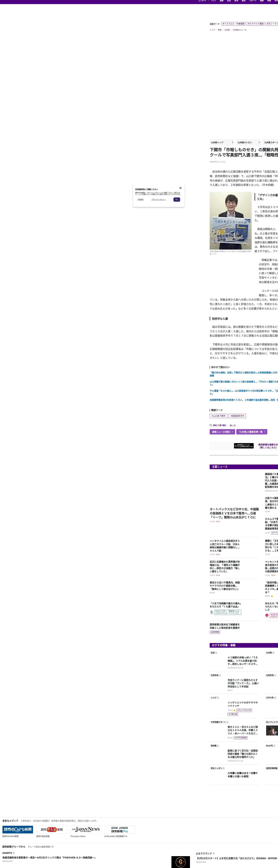This screenshot has width=278, height=868.
Task: Select 社会 in the top navigation
Action: tap(229, 1)
